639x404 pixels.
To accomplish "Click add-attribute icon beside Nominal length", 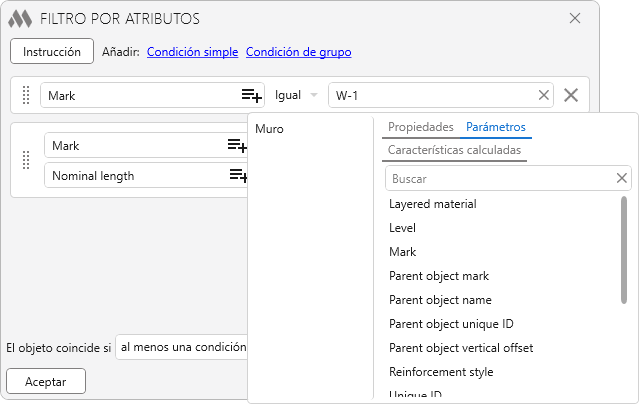I will point(238,176).
